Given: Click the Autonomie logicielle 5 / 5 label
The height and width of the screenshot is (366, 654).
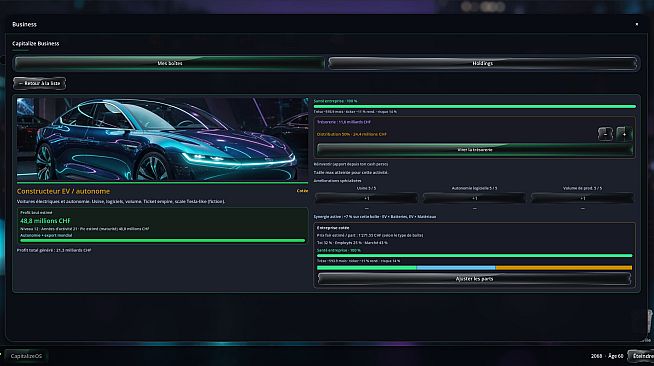Looking at the screenshot, I should 474,188.
